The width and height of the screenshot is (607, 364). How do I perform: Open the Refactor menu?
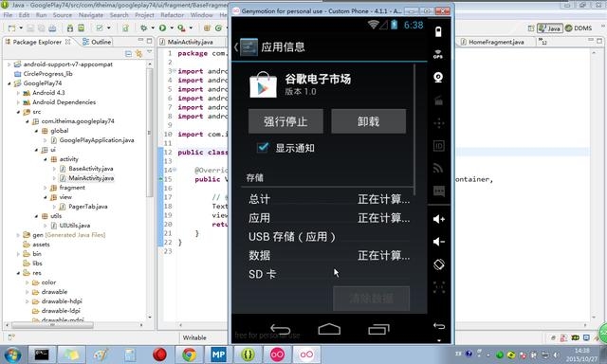pyautogui.click(x=173, y=15)
